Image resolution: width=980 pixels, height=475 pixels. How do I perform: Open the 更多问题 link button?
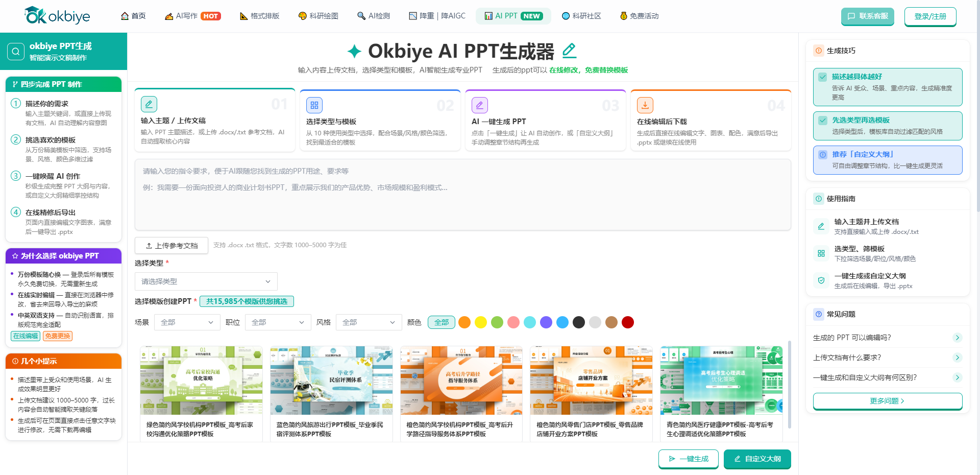tap(888, 401)
